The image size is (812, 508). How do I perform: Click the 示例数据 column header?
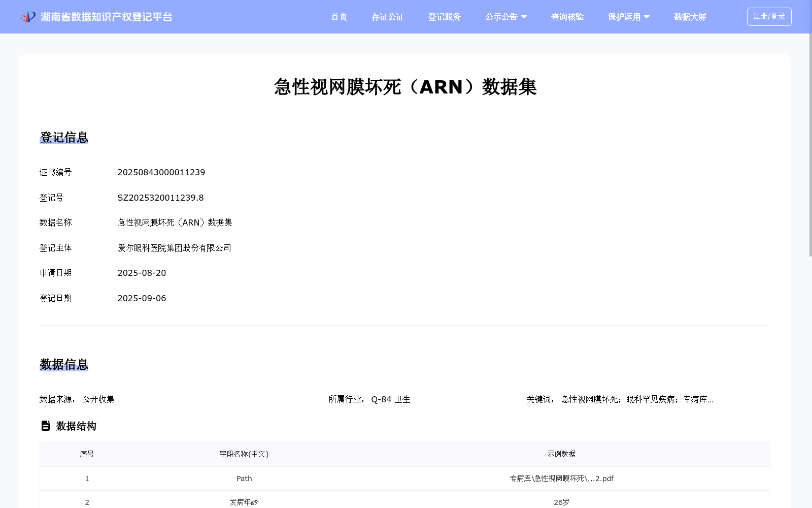coord(561,454)
